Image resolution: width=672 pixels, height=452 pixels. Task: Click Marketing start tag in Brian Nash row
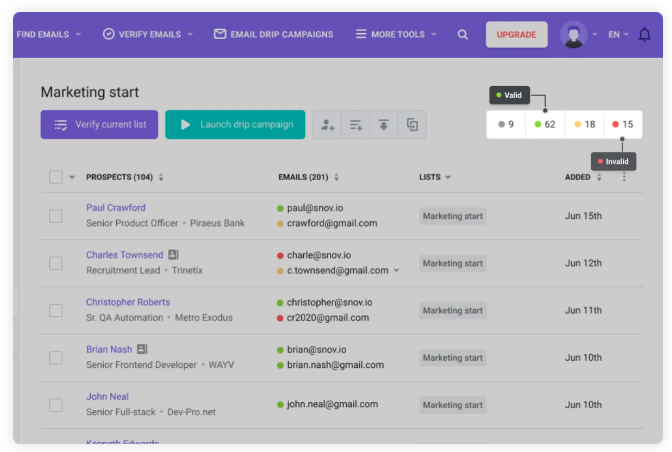point(453,358)
